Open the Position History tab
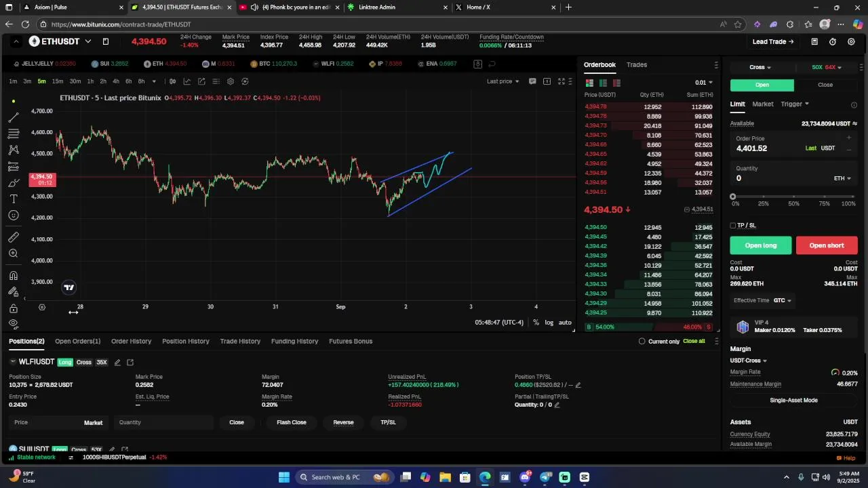Screen dimensions: 868x488 [x=186, y=341]
